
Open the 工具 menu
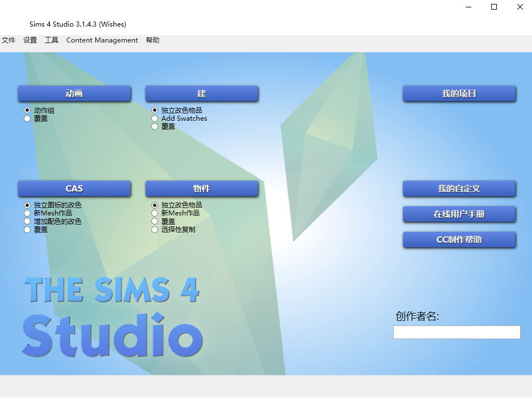tap(52, 40)
